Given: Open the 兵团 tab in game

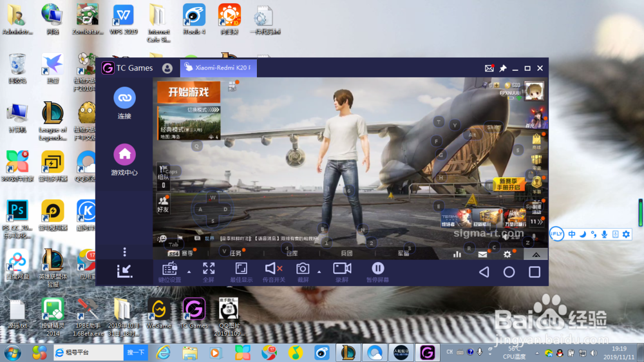Looking at the screenshot, I should (x=346, y=253).
